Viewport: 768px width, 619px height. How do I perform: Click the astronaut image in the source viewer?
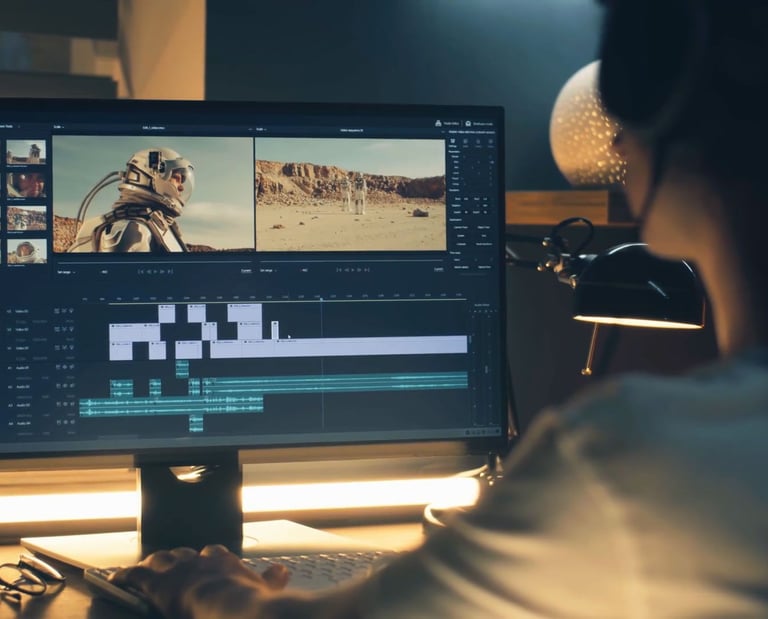153,194
